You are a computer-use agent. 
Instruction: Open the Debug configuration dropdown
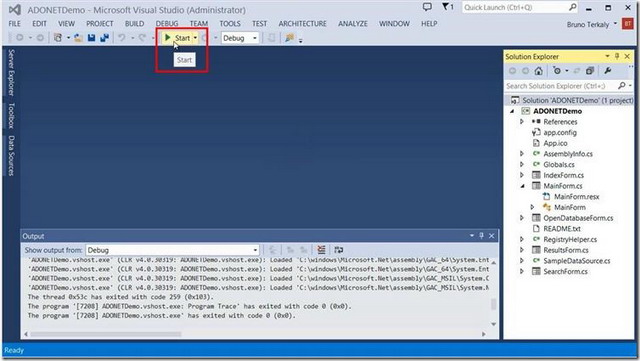(240, 38)
